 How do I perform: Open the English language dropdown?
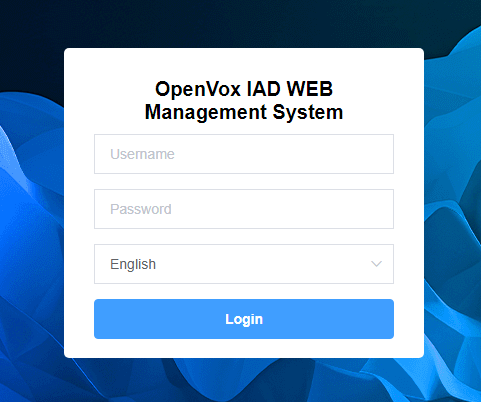click(x=244, y=264)
